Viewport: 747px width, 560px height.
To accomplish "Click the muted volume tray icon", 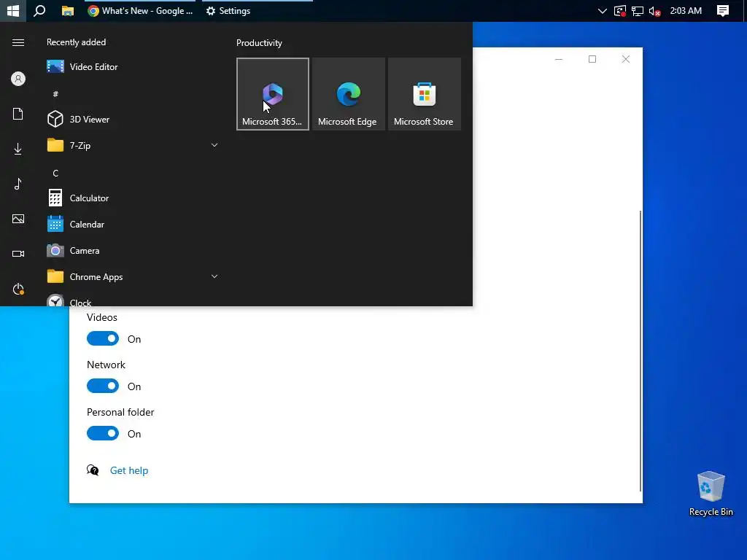I will pos(655,10).
